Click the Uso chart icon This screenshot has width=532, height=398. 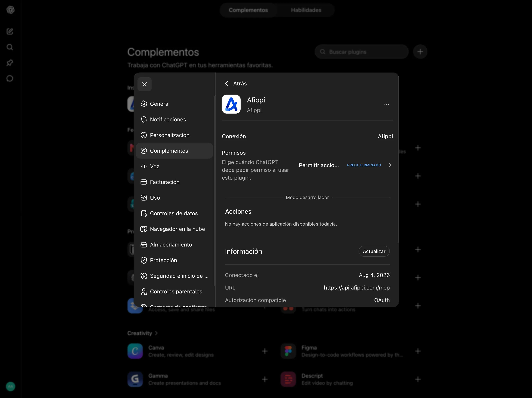pos(144,198)
